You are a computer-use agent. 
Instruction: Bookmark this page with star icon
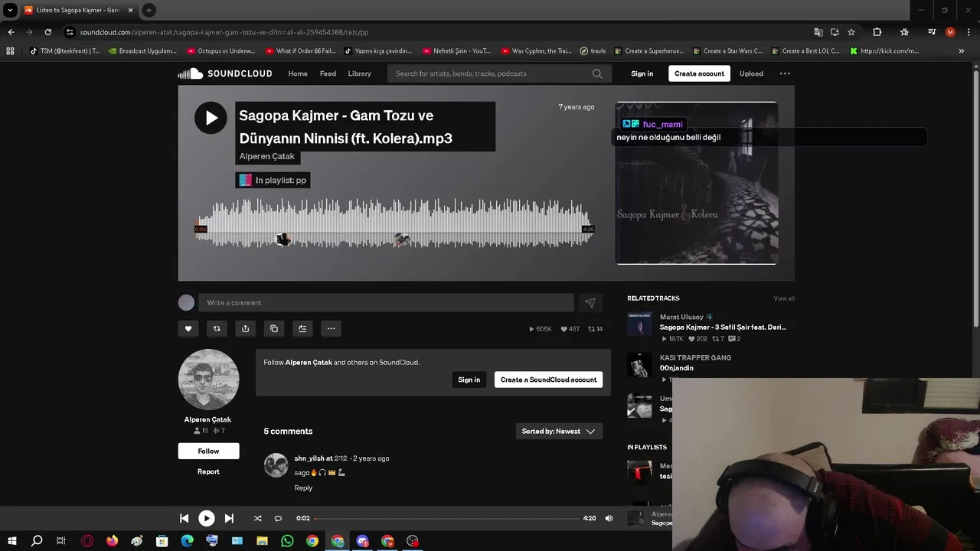851,32
